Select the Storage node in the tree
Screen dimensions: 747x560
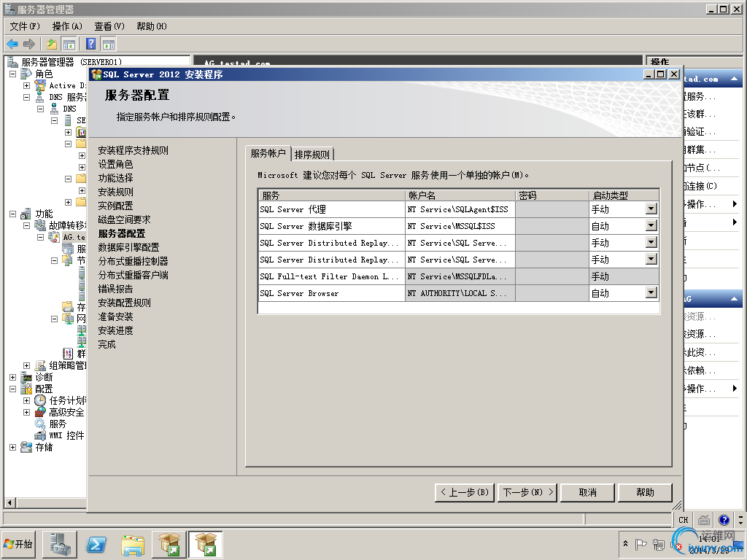[44, 447]
